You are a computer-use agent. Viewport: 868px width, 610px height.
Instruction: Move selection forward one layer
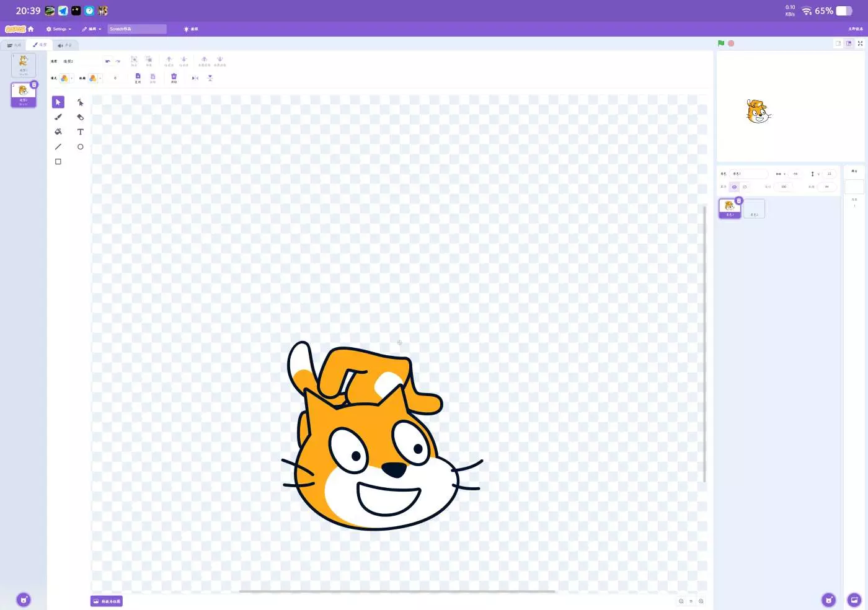click(169, 61)
